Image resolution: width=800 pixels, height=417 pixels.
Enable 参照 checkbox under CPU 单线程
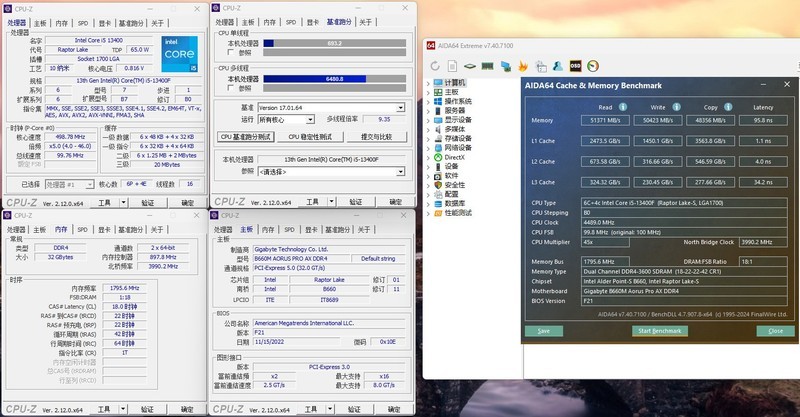click(231, 53)
